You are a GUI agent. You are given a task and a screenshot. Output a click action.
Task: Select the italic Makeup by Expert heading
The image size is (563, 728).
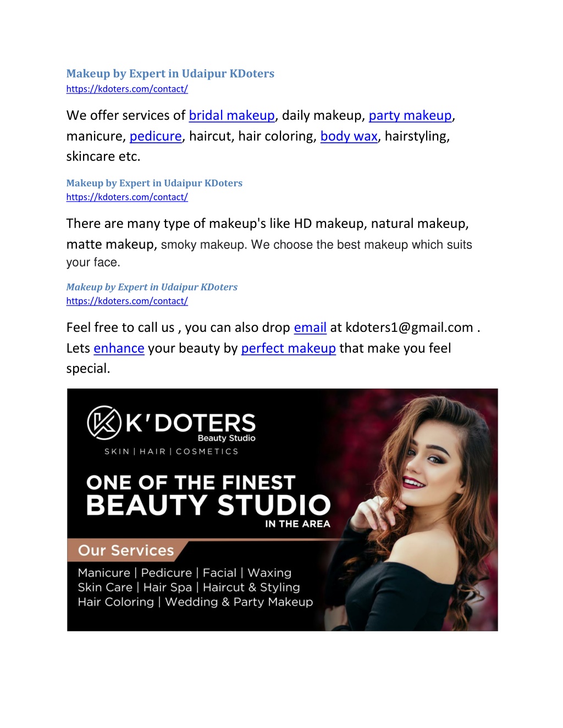click(152, 287)
